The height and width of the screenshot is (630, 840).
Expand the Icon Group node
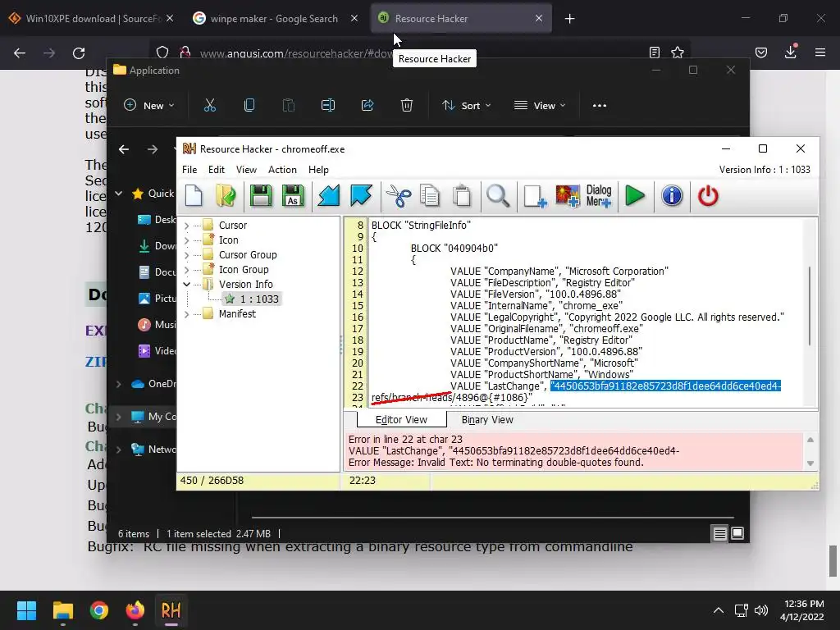tap(186, 270)
